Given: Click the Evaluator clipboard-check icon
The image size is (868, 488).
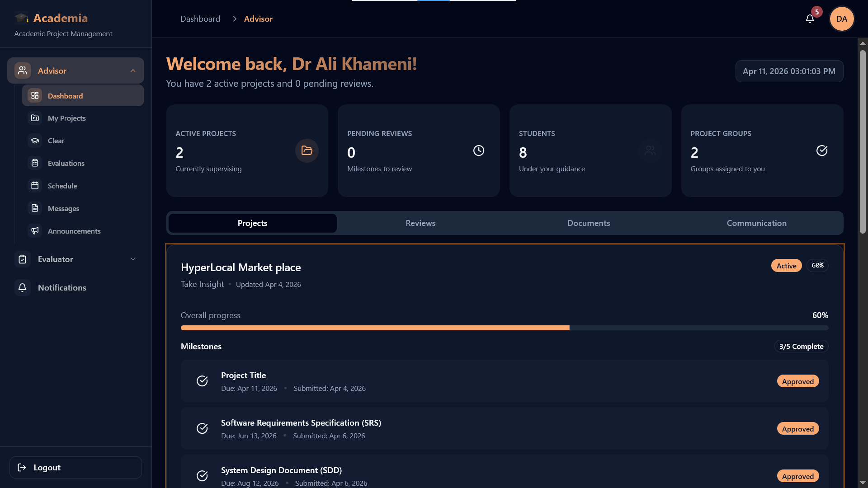Looking at the screenshot, I should [23, 259].
